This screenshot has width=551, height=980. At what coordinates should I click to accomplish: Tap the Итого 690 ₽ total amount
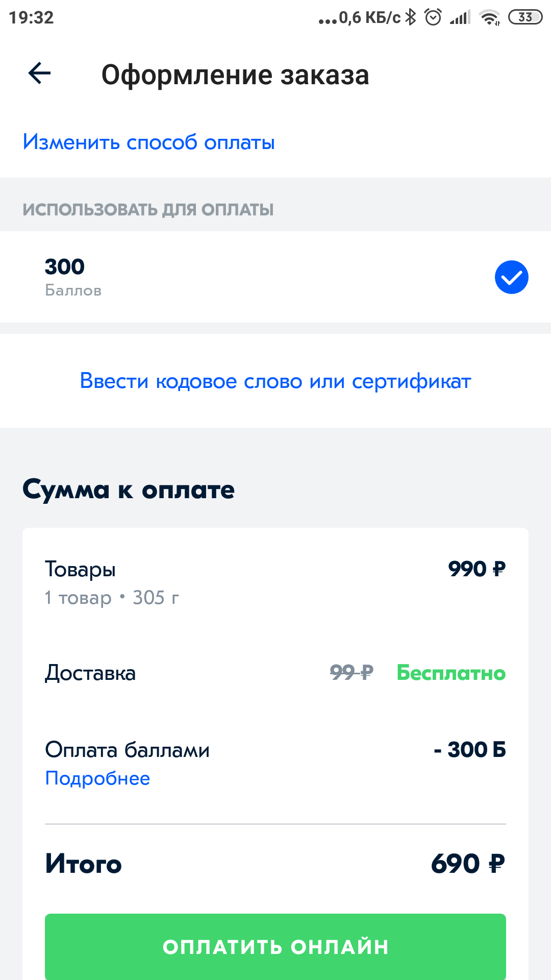[468, 864]
